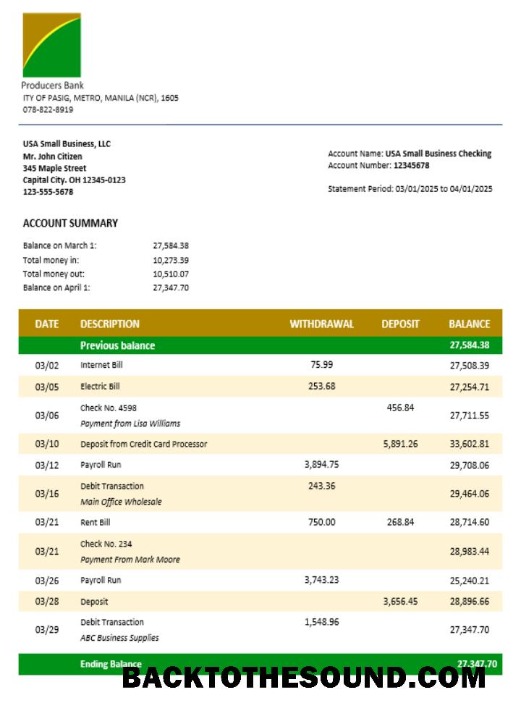521x724 pixels.
Task: Select 'Total money out' label
Action: pyautogui.click(x=54, y=274)
